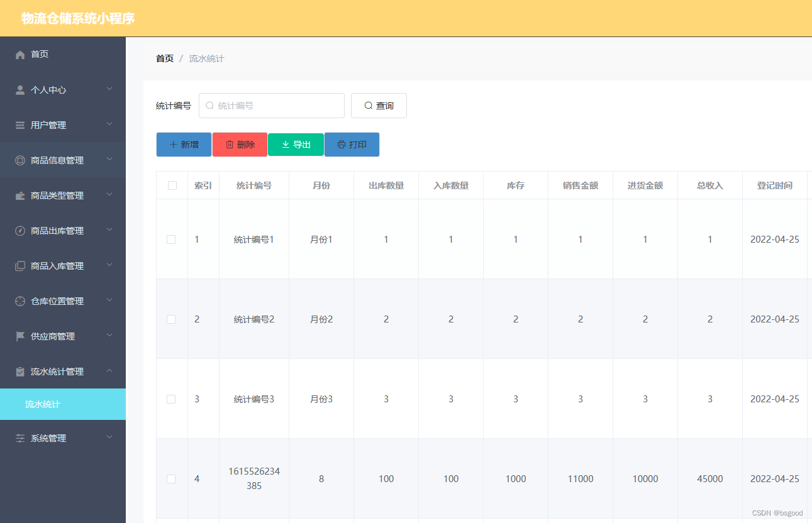This screenshot has height=523, width=812.
Task: Click the 物流仓储系统小程序 title
Action: [x=78, y=18]
